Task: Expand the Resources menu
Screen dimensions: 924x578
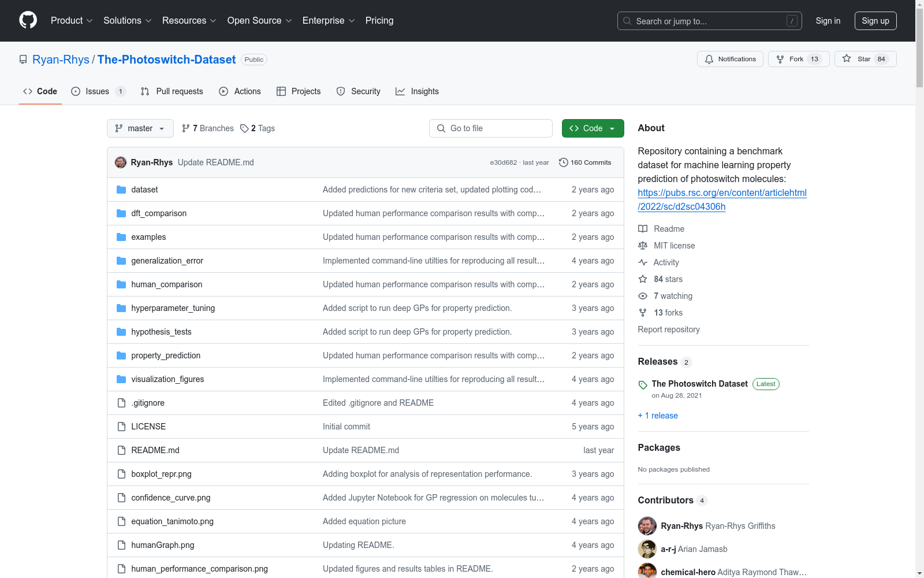Action: click(x=189, y=20)
